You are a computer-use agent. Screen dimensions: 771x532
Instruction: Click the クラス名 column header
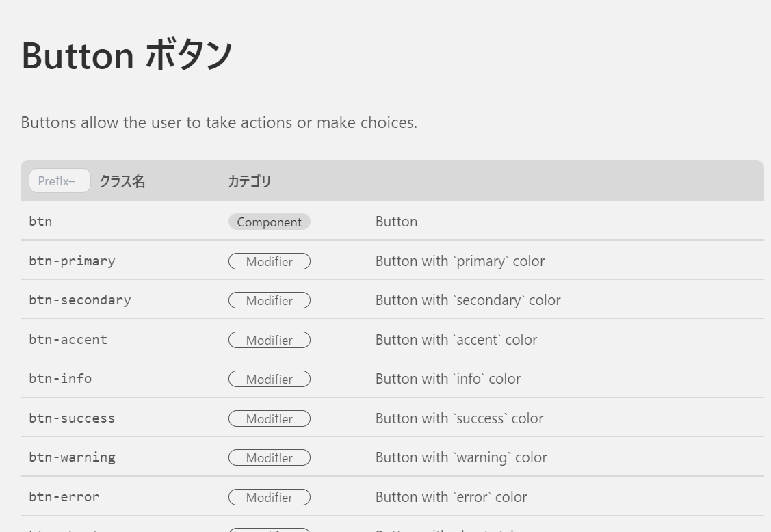(122, 181)
